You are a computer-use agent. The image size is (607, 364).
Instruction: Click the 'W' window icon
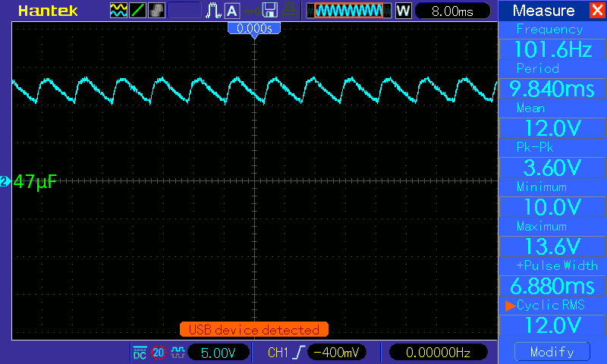tap(403, 11)
